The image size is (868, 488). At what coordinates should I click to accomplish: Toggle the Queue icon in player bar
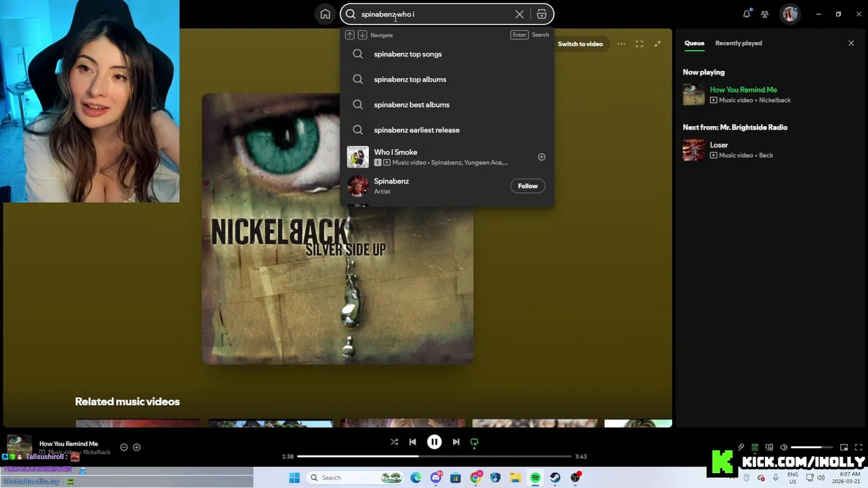coord(755,447)
